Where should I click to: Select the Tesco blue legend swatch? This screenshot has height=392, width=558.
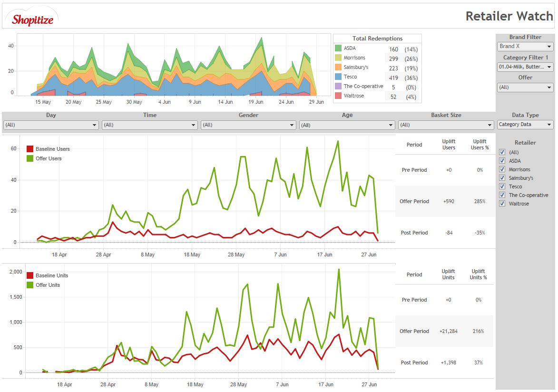tap(338, 77)
